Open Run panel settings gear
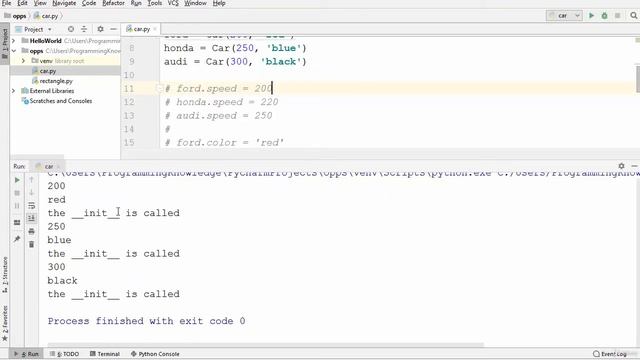Image resolution: width=640 pixels, height=360 pixels. coord(621,166)
